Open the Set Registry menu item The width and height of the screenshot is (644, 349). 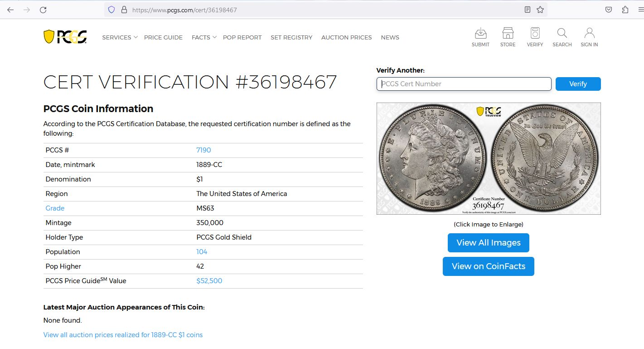tap(291, 38)
